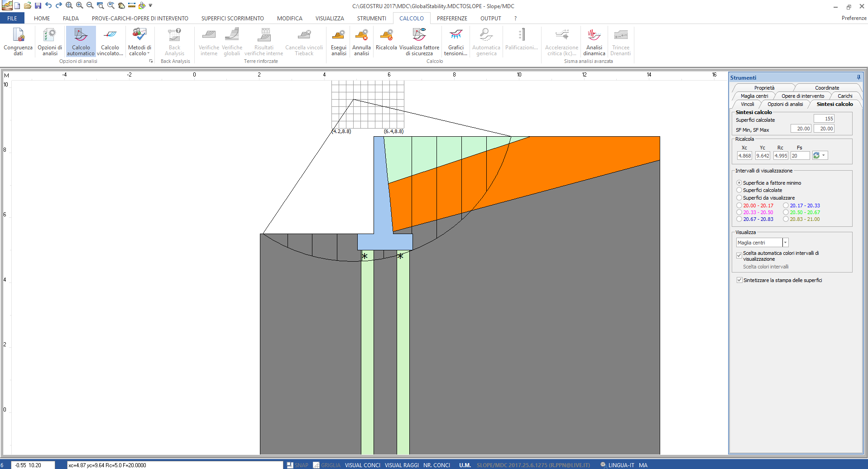
Task: Toggle GRIGLIA in status bar
Action: [326, 465]
